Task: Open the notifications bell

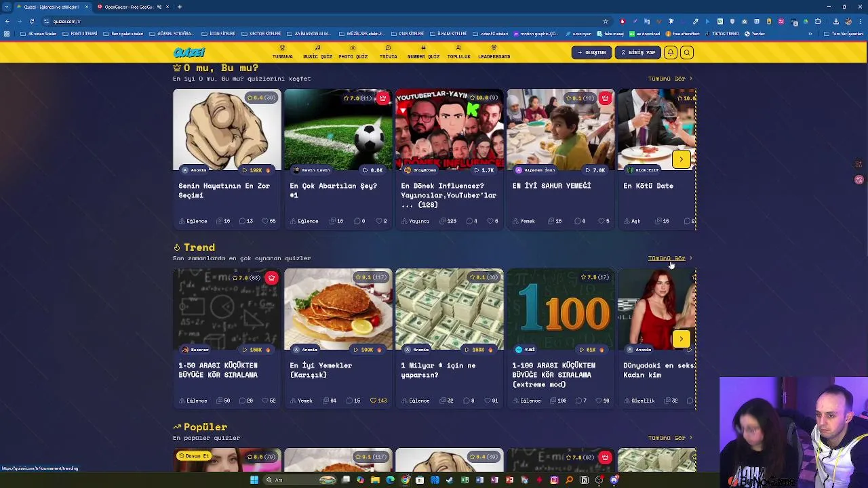Action: pyautogui.click(x=670, y=52)
